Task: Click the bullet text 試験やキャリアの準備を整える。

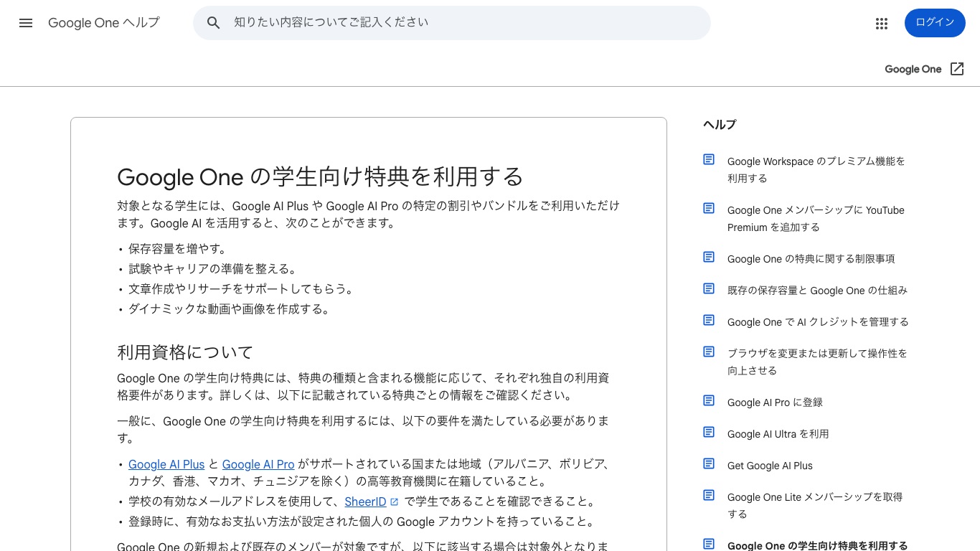Action: [212, 269]
